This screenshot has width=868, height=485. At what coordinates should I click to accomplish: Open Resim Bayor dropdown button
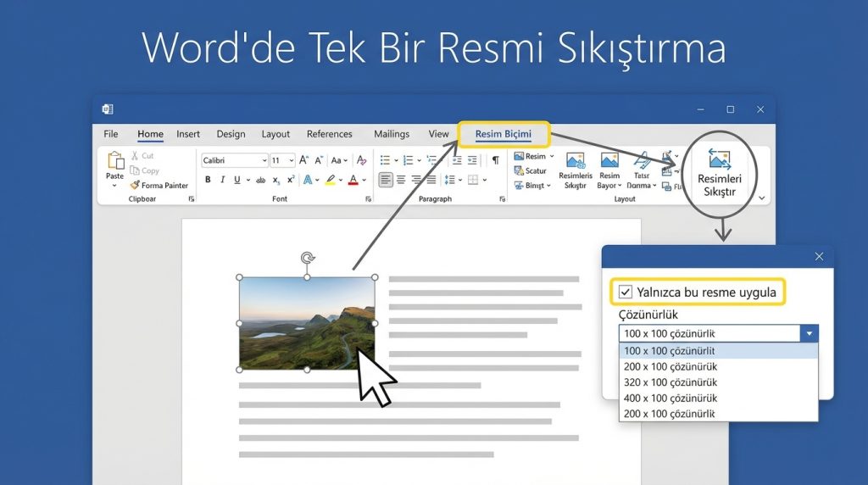(x=609, y=170)
